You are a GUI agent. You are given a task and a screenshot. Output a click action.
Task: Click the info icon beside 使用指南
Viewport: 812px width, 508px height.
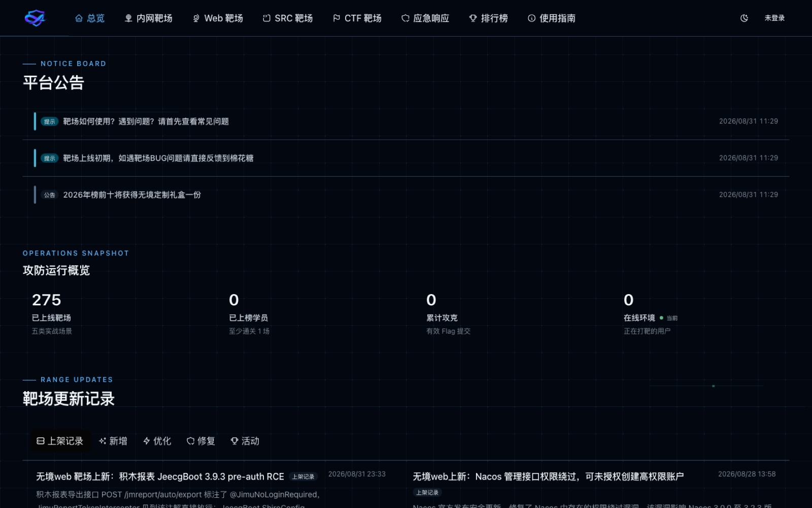tap(531, 18)
